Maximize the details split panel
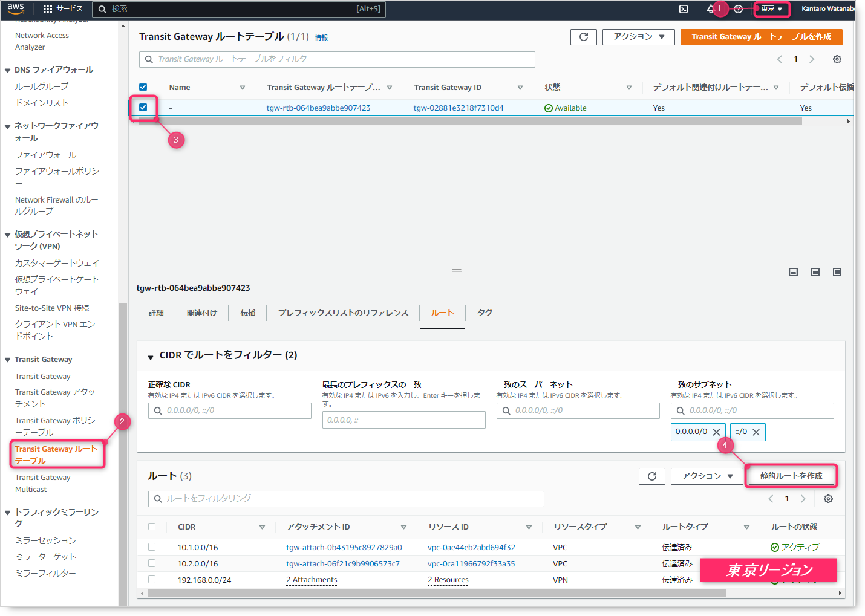865x616 pixels. coord(837,273)
